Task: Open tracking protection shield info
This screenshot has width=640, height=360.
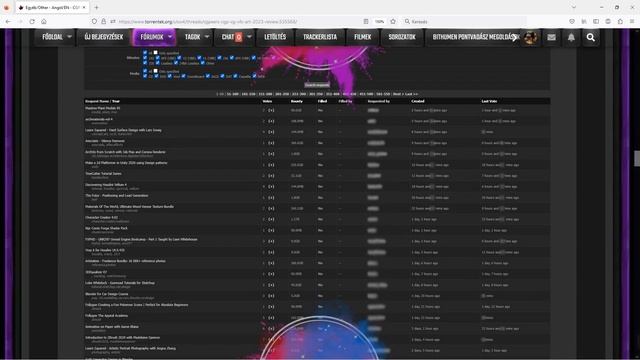Action: coord(94,22)
